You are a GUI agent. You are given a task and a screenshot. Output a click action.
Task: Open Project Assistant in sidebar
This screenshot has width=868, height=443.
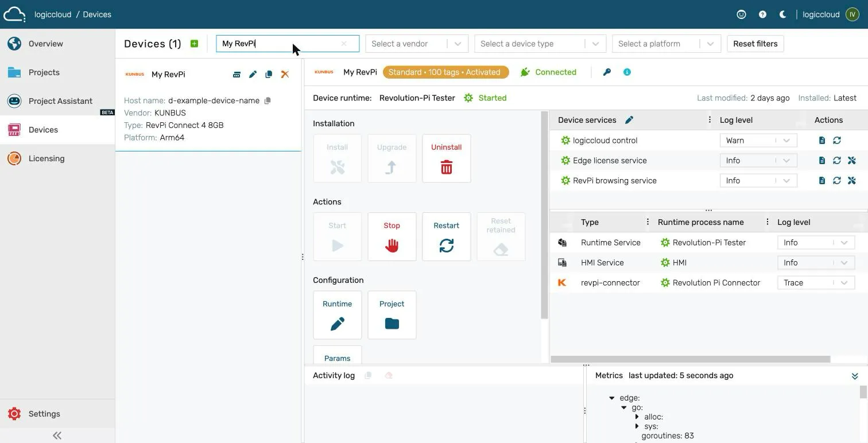pyautogui.click(x=57, y=101)
